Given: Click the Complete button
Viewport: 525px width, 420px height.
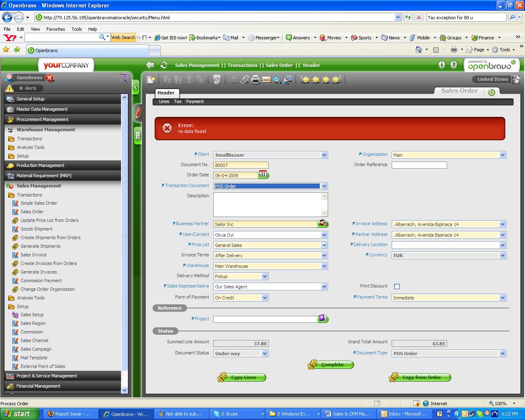Looking at the screenshot, I should pos(332,365).
